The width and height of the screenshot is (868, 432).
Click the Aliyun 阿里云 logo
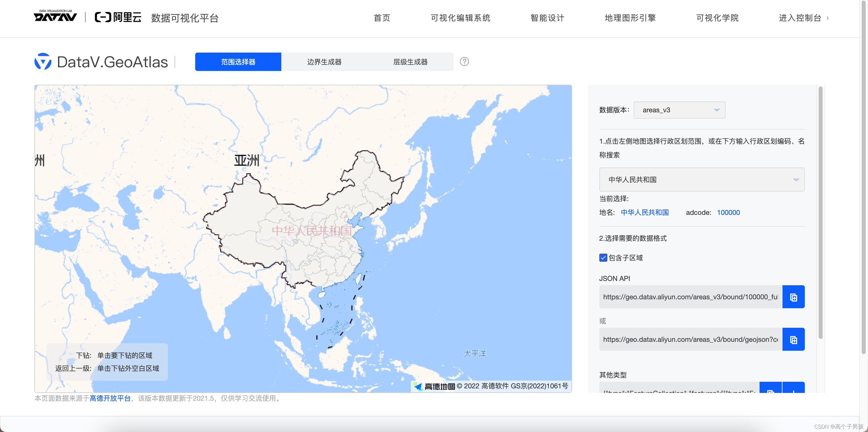118,17
